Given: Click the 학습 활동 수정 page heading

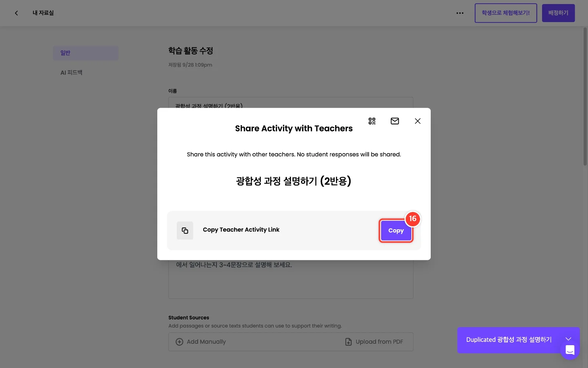Looking at the screenshot, I should tap(191, 51).
